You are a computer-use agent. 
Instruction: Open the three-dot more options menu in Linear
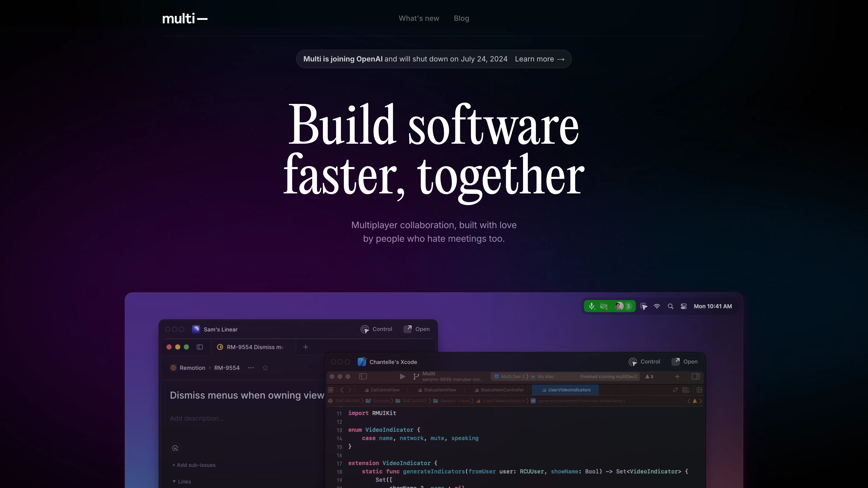pyautogui.click(x=251, y=368)
